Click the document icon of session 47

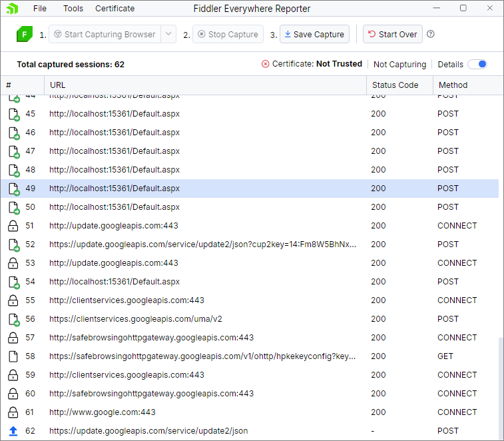click(x=14, y=151)
